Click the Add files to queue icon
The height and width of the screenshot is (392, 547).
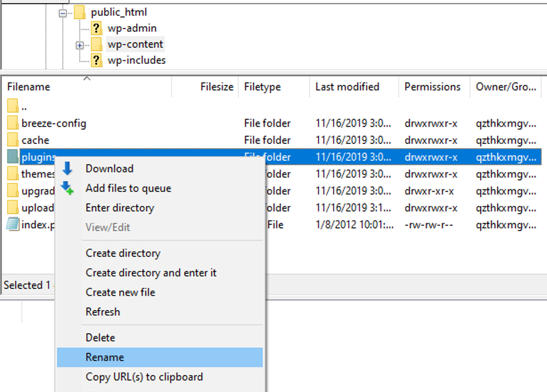[x=67, y=188]
